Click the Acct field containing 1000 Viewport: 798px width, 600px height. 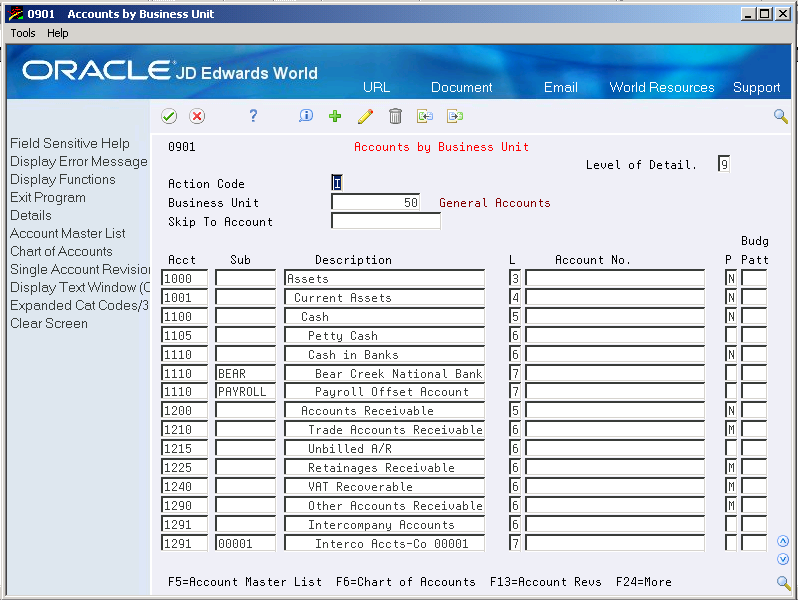[184, 278]
